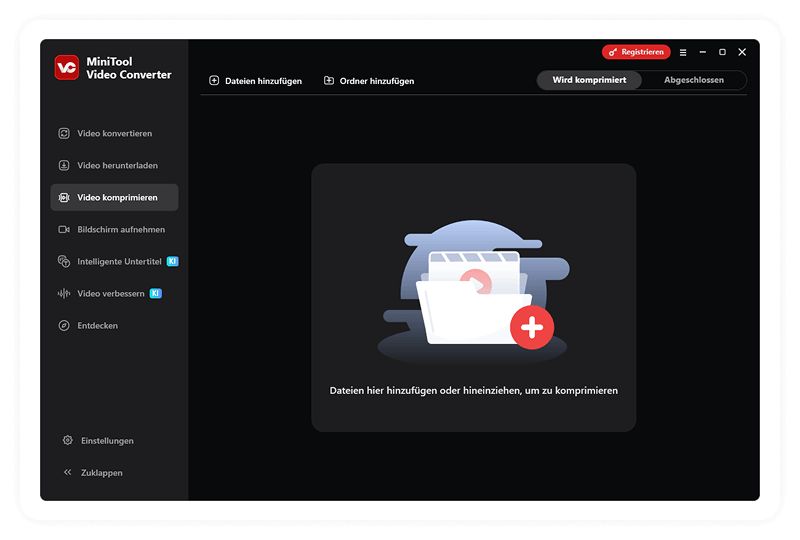
Task: Open Video verbessern feature
Action: (114, 293)
